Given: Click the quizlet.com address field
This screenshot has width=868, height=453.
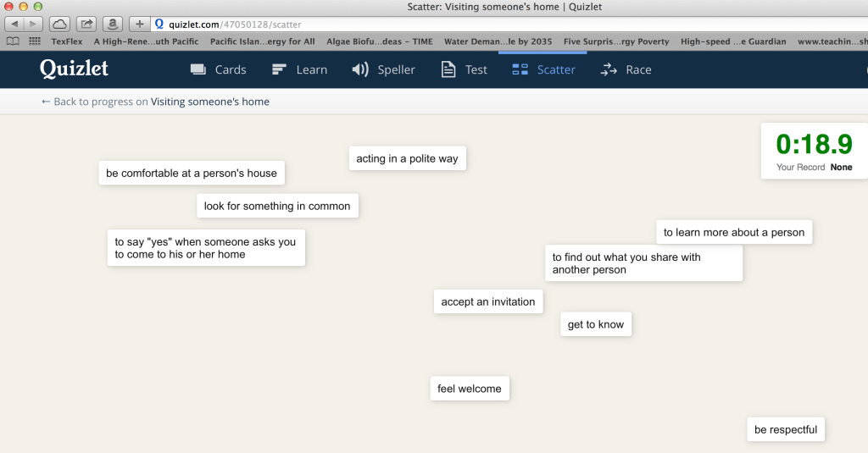Looking at the screenshot, I should coord(509,25).
